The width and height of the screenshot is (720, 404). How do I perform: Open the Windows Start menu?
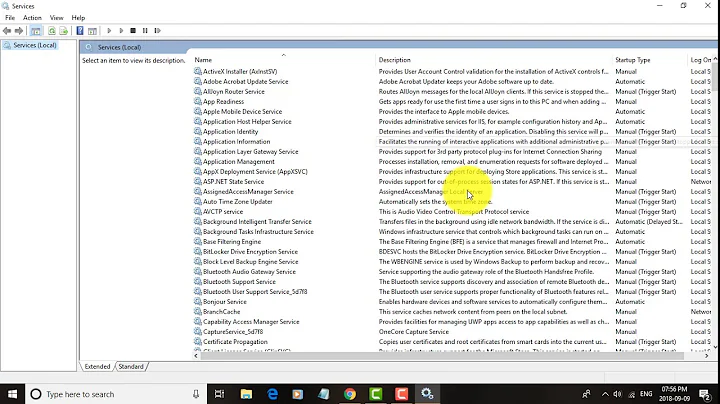tap(12, 394)
